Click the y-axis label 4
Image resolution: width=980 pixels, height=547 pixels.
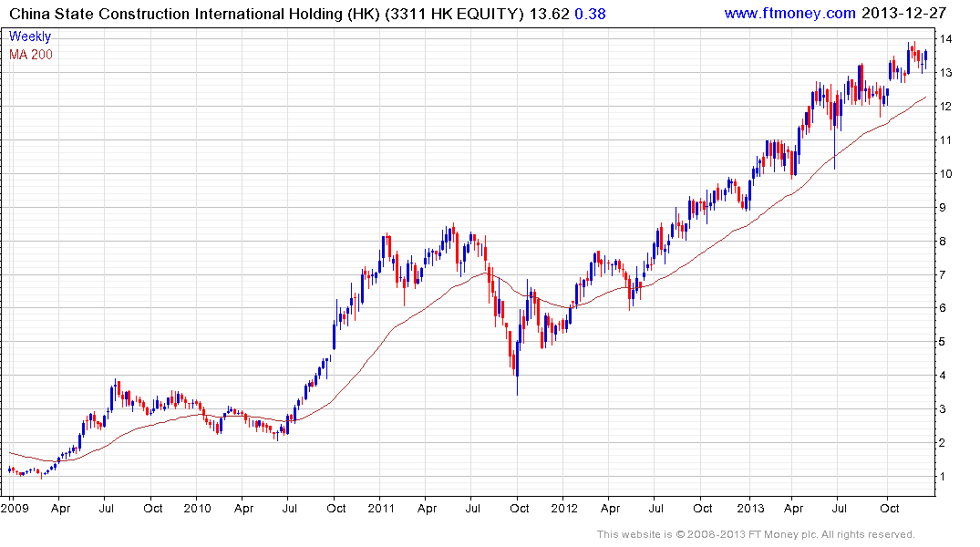(x=943, y=376)
